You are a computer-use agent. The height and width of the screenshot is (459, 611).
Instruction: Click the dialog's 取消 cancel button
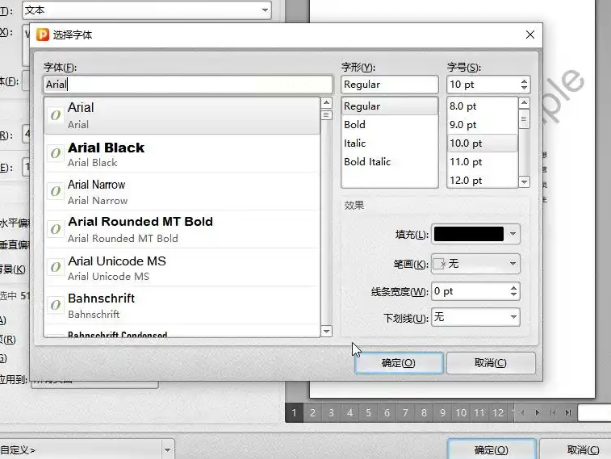coord(490,363)
